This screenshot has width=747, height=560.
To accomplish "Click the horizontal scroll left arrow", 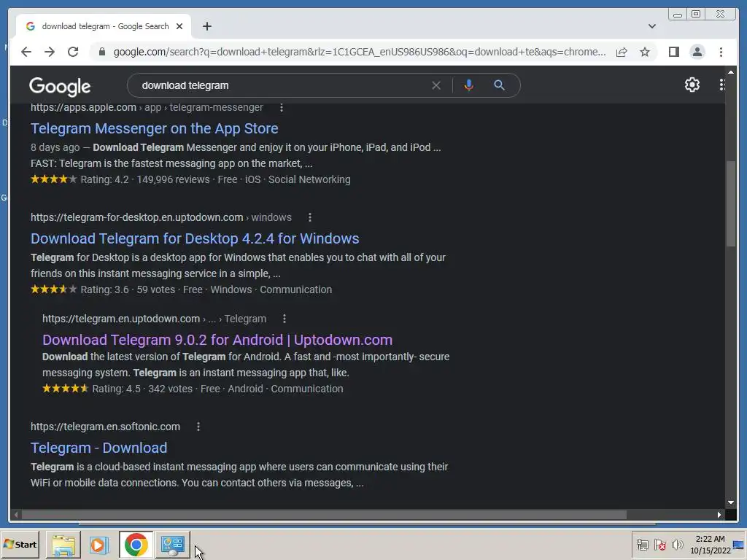I will pyautogui.click(x=16, y=515).
